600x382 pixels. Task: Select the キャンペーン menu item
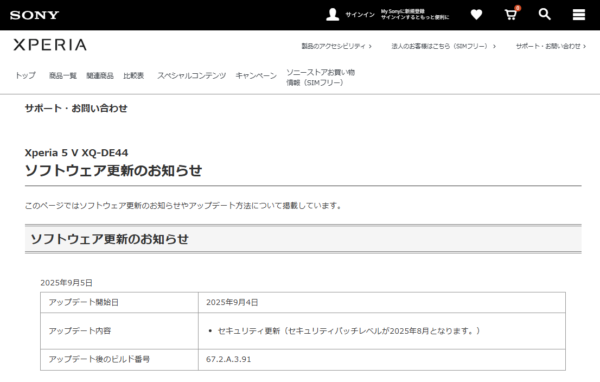click(256, 75)
